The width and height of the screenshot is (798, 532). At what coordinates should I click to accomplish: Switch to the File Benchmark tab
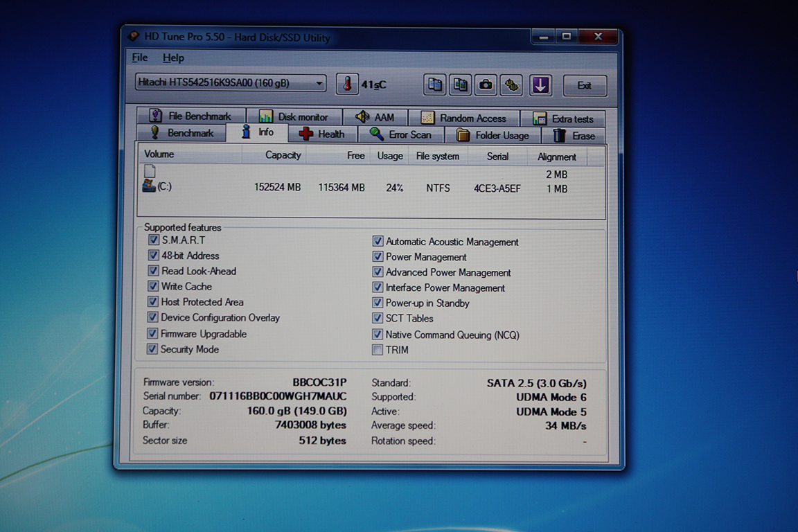(x=191, y=116)
